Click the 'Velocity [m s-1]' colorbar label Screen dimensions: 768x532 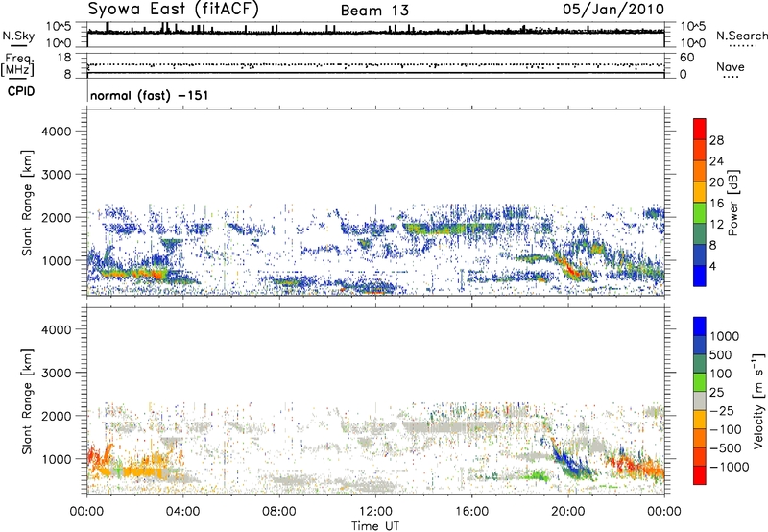pyautogui.click(x=758, y=400)
